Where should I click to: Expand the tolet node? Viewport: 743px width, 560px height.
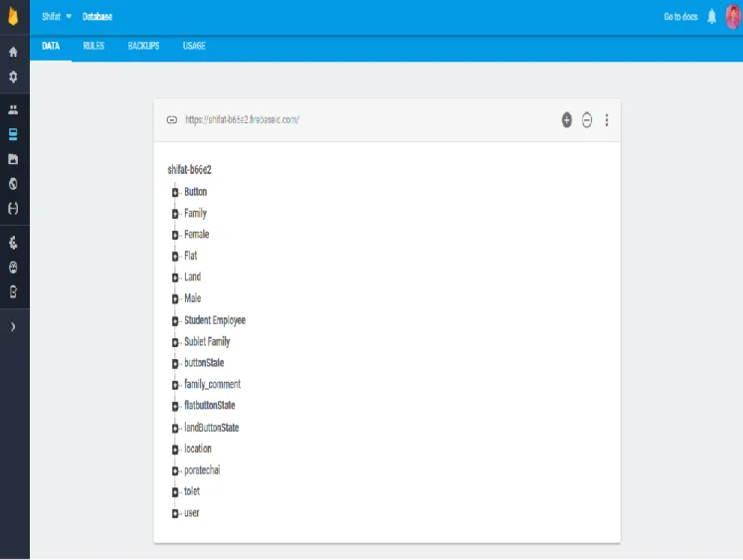click(x=175, y=492)
